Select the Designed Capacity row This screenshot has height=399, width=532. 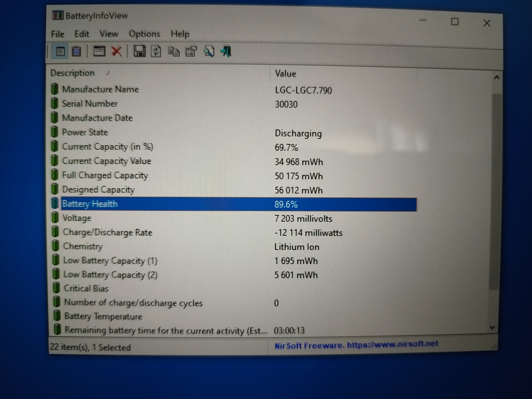click(x=98, y=190)
